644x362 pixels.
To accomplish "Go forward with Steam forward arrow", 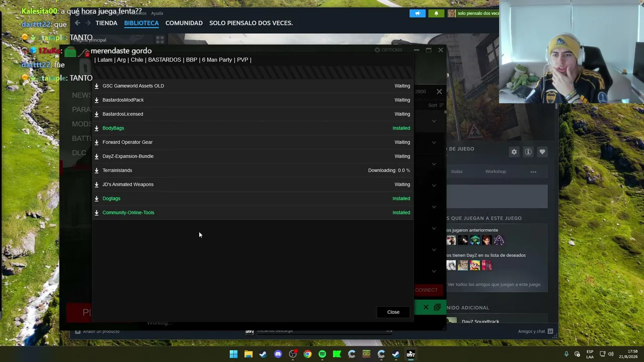I will click(88, 23).
